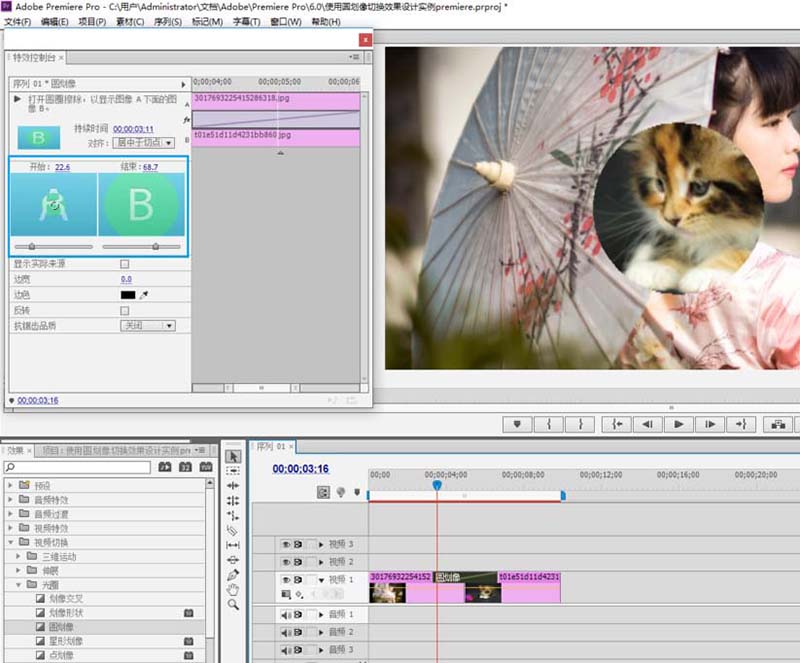
Task: Collapse the 光圈 folder
Action: coord(18,584)
